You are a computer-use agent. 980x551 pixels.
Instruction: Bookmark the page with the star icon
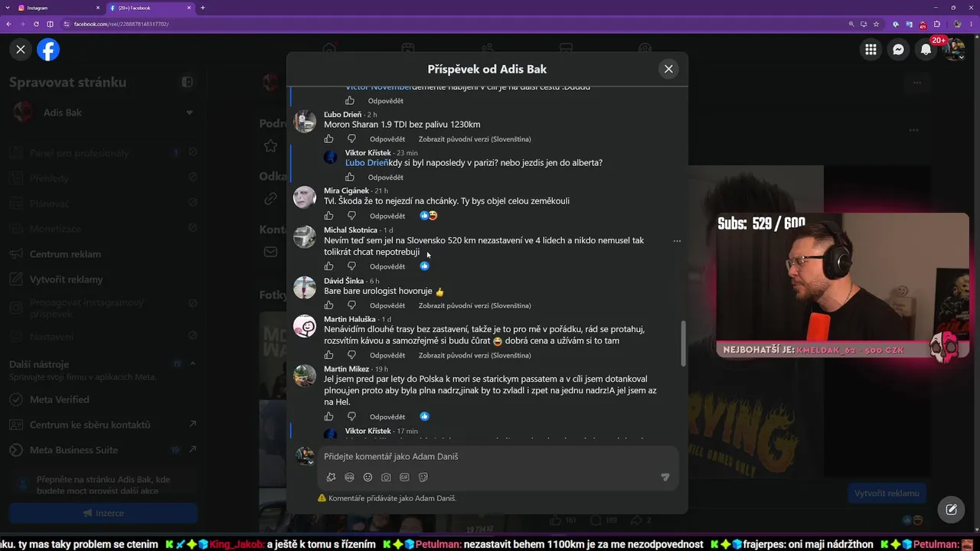876,24
